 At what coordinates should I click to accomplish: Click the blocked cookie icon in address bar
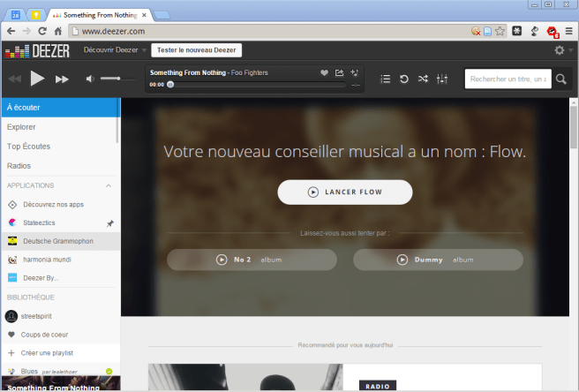[x=476, y=31]
